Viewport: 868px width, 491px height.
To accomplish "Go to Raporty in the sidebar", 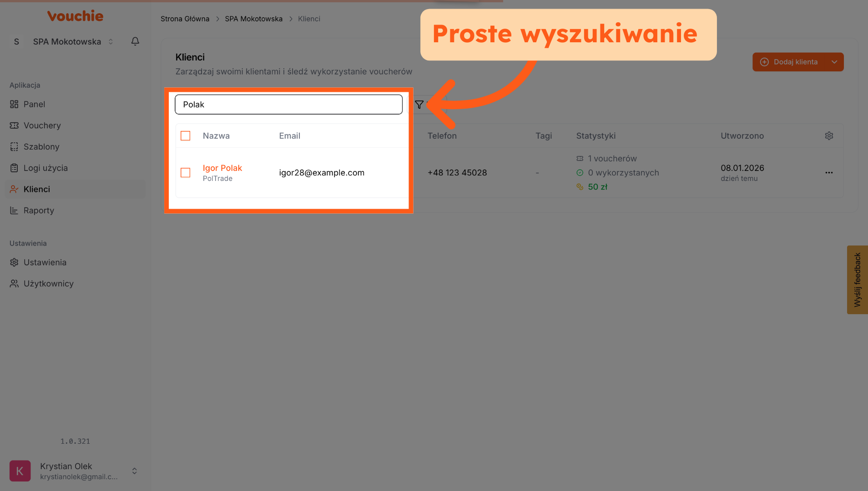I will coord(39,210).
